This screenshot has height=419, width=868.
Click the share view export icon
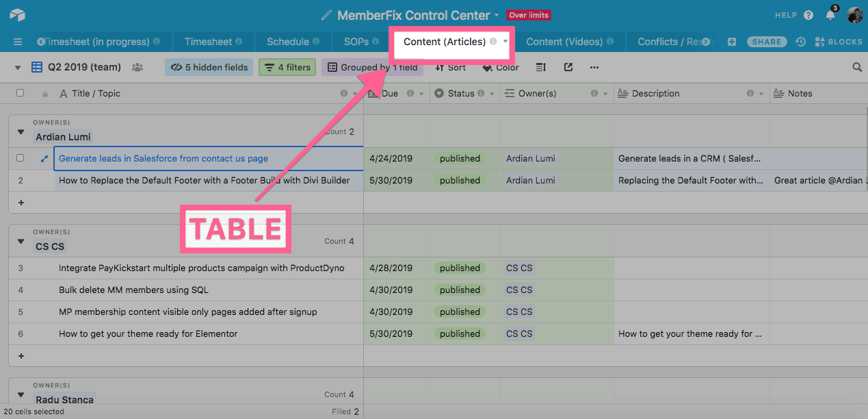pos(568,68)
